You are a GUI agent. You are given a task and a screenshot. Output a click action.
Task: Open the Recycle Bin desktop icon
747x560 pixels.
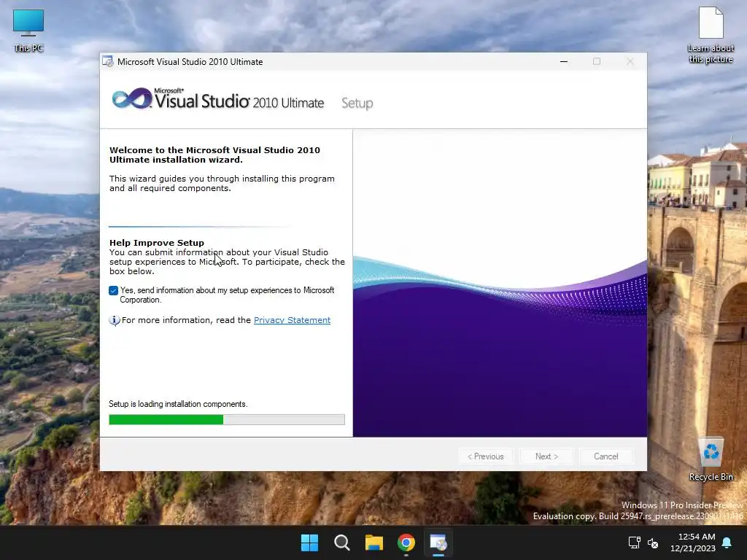pyautogui.click(x=711, y=459)
